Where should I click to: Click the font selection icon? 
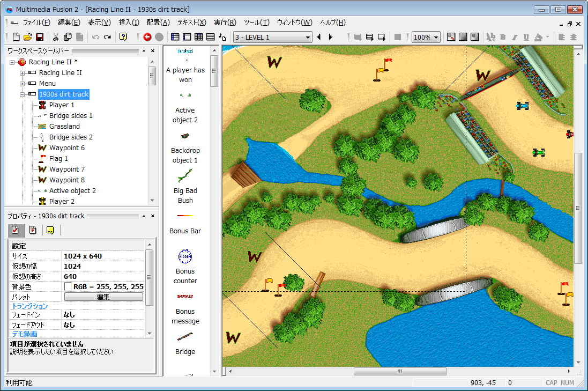tap(491, 37)
